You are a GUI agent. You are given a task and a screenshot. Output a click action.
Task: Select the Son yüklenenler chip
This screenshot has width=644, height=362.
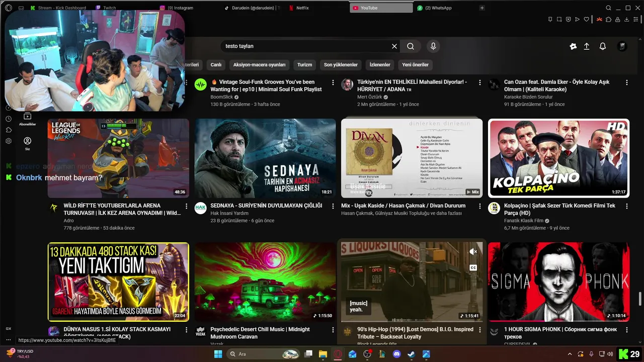(x=341, y=65)
